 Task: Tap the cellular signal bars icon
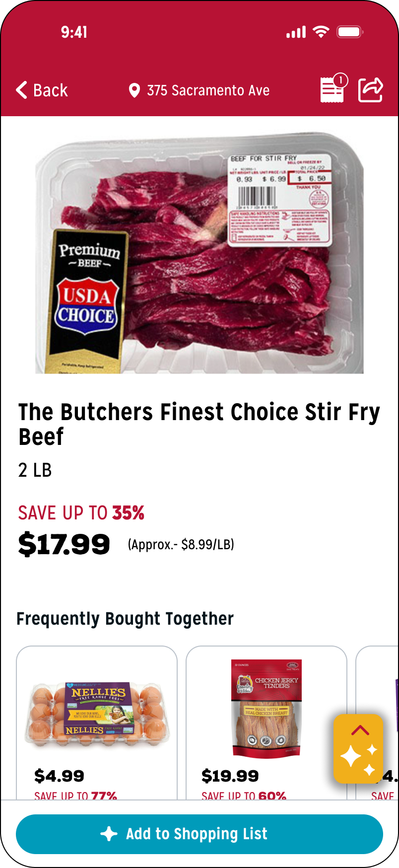[x=296, y=33]
